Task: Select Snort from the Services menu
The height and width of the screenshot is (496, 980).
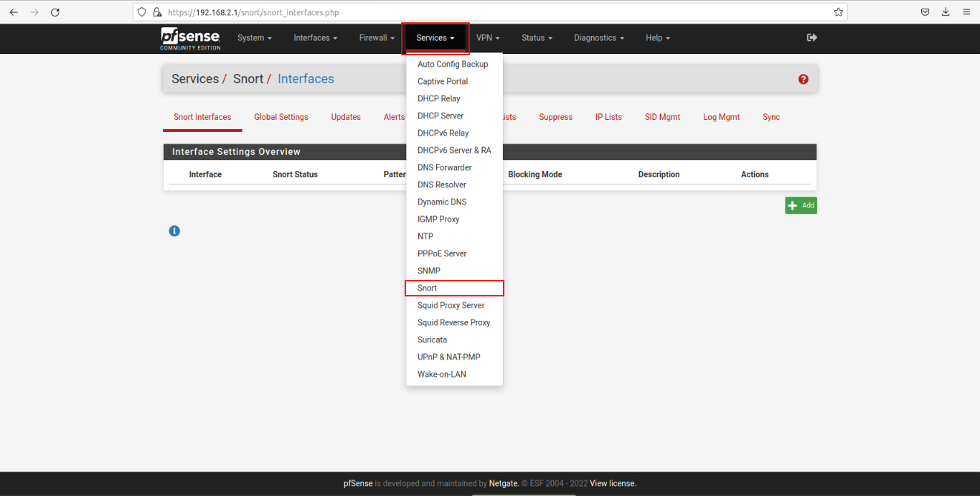Action: 428,288
